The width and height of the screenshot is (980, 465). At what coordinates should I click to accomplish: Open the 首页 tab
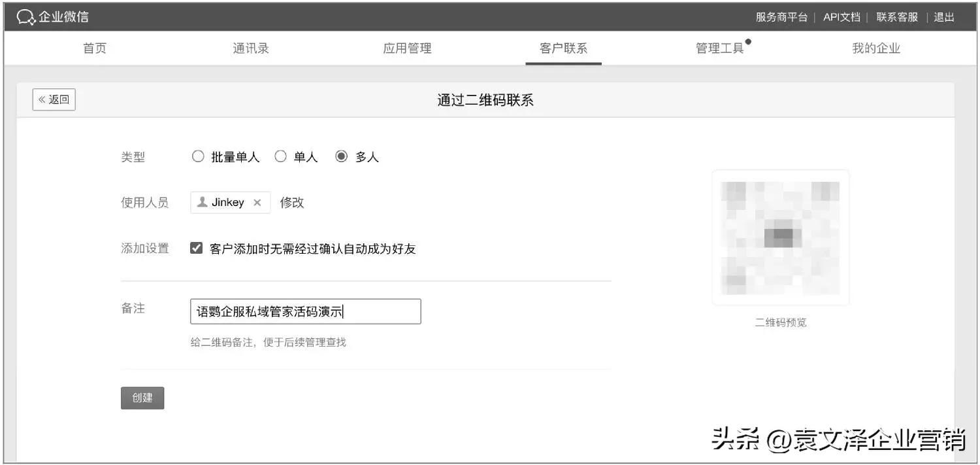click(95, 48)
